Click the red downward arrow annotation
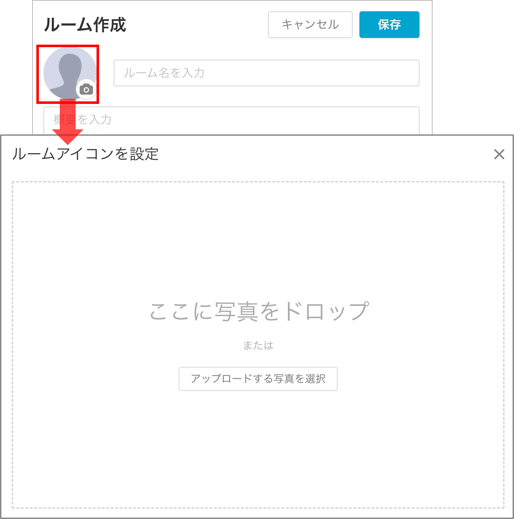 tap(68, 121)
